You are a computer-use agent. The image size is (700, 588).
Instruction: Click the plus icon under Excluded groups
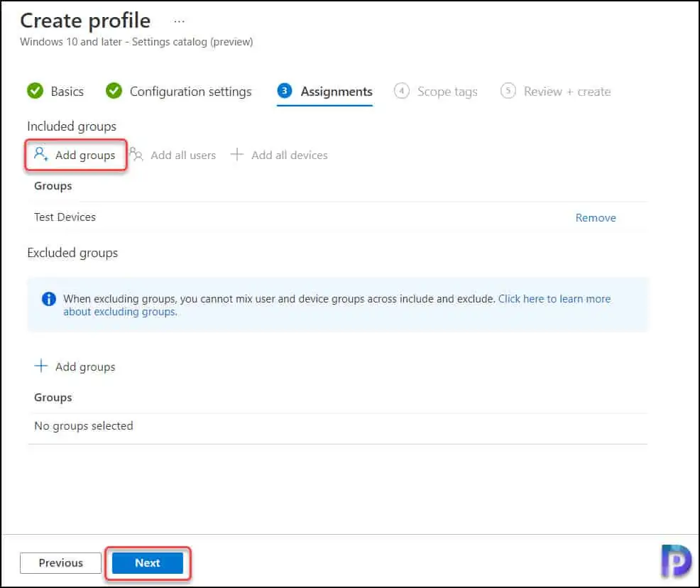click(x=40, y=366)
